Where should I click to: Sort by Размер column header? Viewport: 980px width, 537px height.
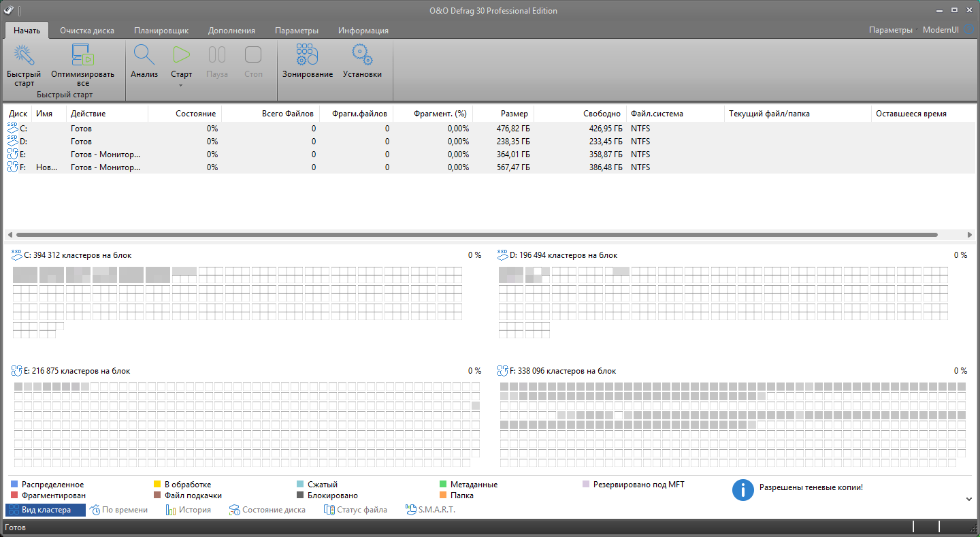514,114
